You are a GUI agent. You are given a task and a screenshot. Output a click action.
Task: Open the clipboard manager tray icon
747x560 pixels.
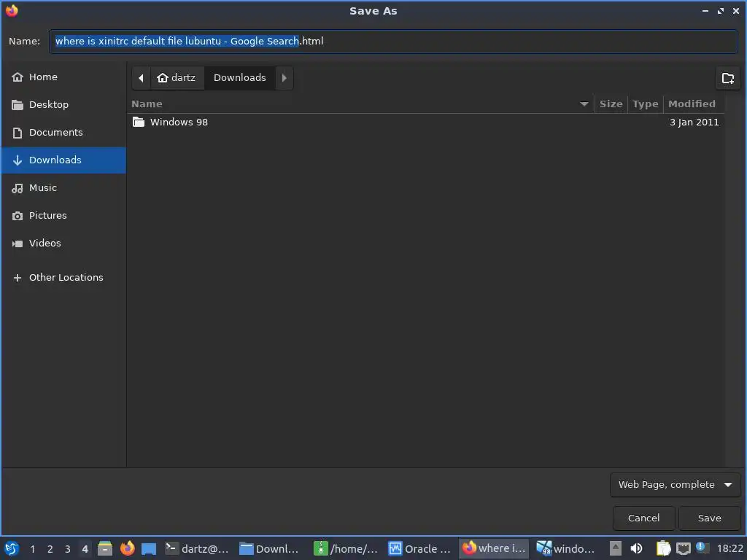click(663, 549)
